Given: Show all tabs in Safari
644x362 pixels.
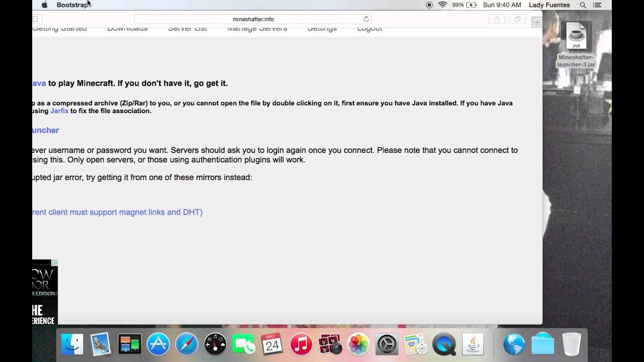Looking at the screenshot, I should 517,19.
